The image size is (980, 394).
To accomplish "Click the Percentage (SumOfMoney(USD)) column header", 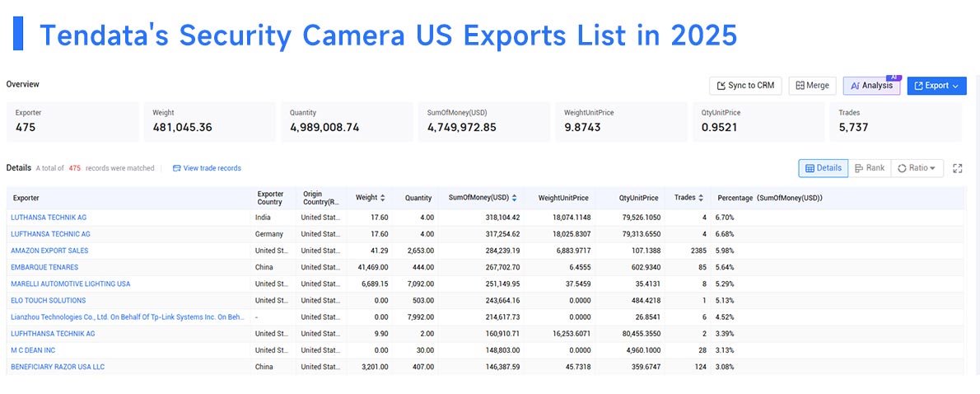I will [770, 198].
